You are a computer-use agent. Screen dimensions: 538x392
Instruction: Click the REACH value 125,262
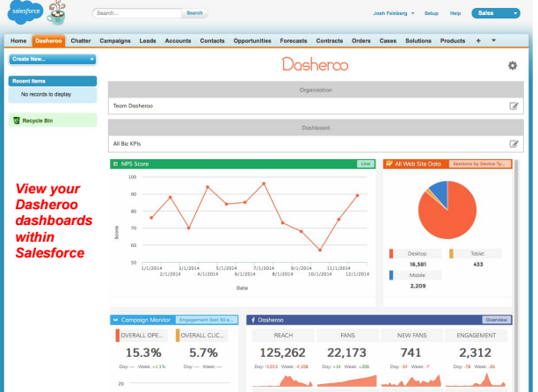click(282, 352)
